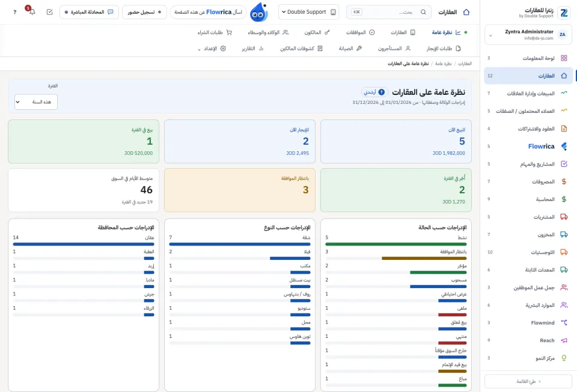Open Reach in sidebar
Screen dimensions: 577x392
tap(528, 340)
